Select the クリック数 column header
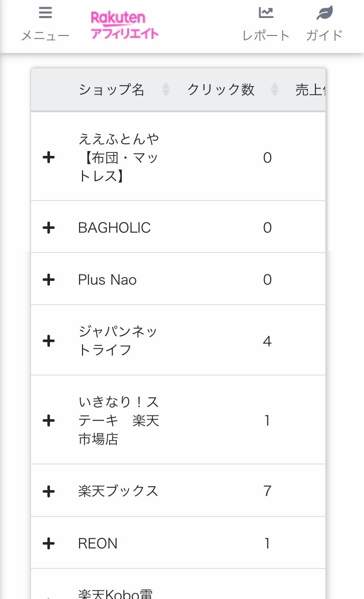 coord(221,89)
